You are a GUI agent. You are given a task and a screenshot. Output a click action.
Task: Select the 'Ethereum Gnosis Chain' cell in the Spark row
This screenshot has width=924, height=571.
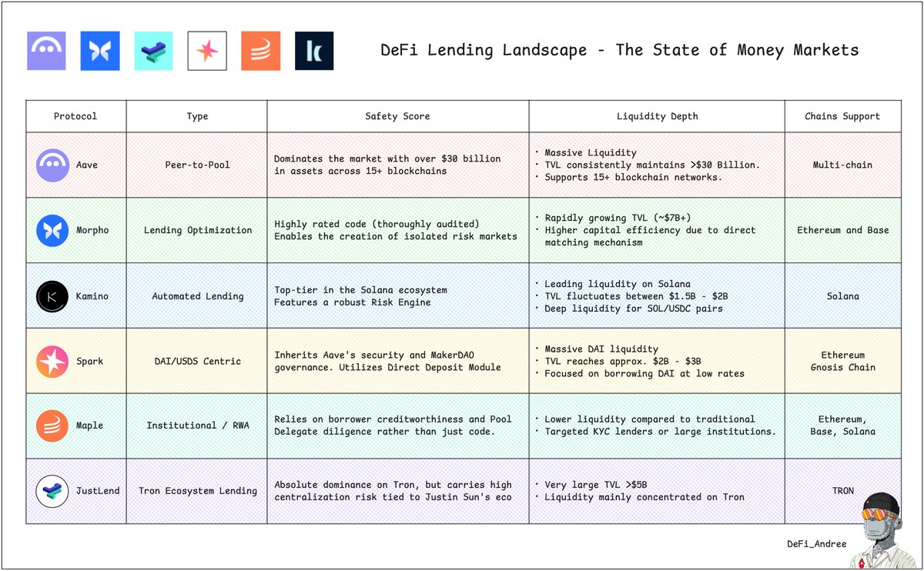842,361
